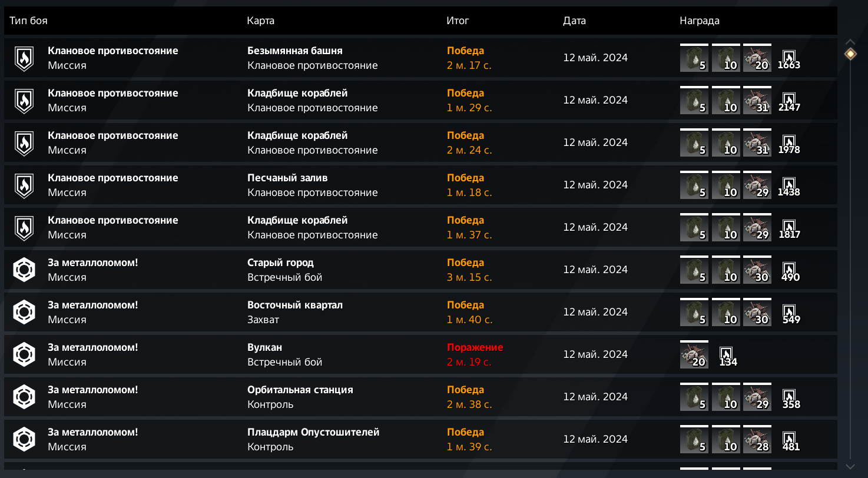Select the reward icon showing 134
This screenshot has height=478, width=868.
pyautogui.click(x=727, y=355)
